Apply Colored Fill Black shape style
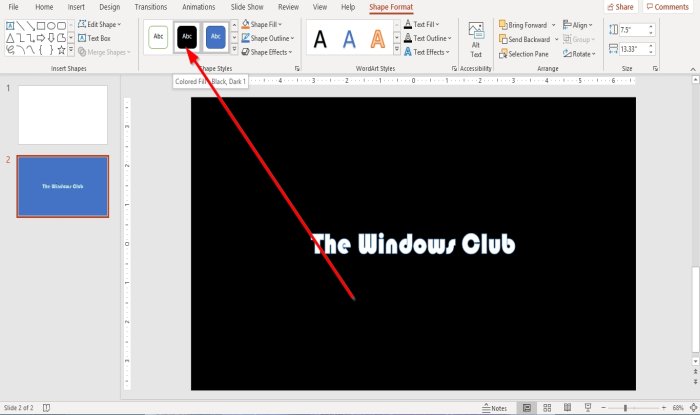The image size is (700, 415). click(x=187, y=37)
